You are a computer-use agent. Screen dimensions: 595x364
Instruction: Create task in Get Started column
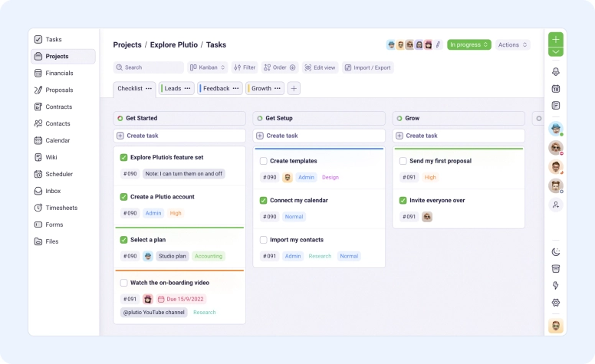(x=179, y=136)
